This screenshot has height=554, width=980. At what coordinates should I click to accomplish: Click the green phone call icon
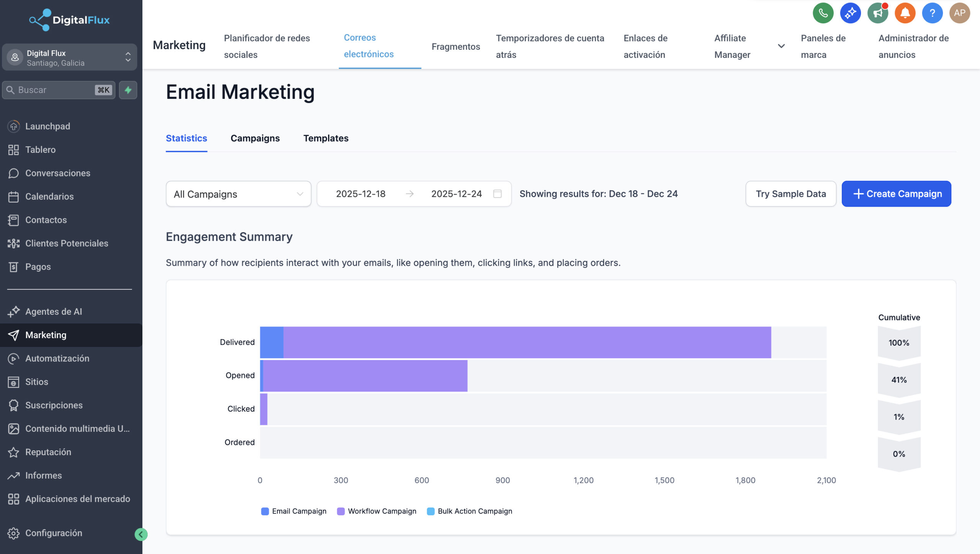(823, 13)
